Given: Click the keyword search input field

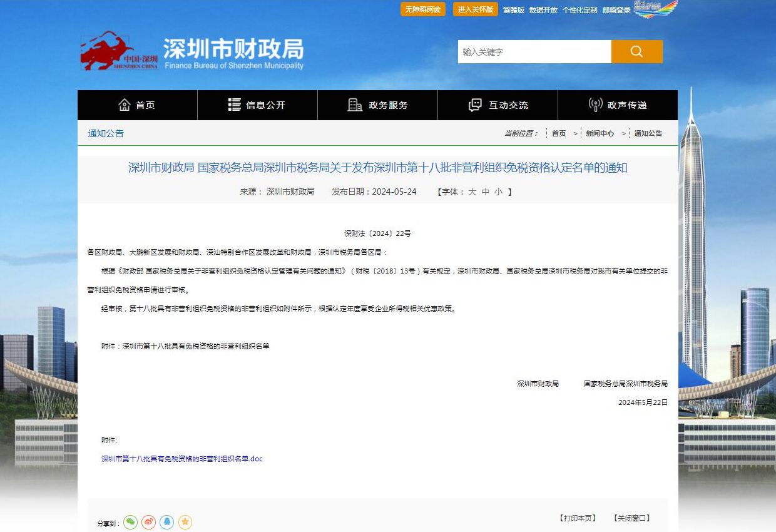Looking at the screenshot, I should (x=534, y=52).
